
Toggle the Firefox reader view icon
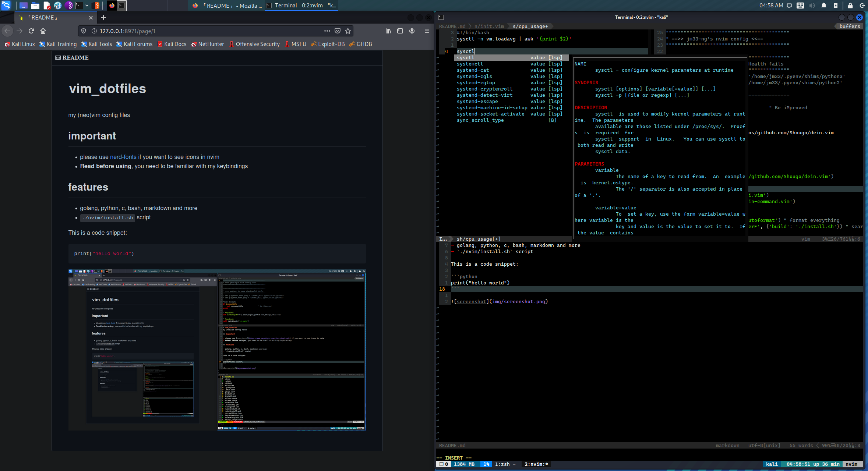pyautogui.click(x=400, y=31)
